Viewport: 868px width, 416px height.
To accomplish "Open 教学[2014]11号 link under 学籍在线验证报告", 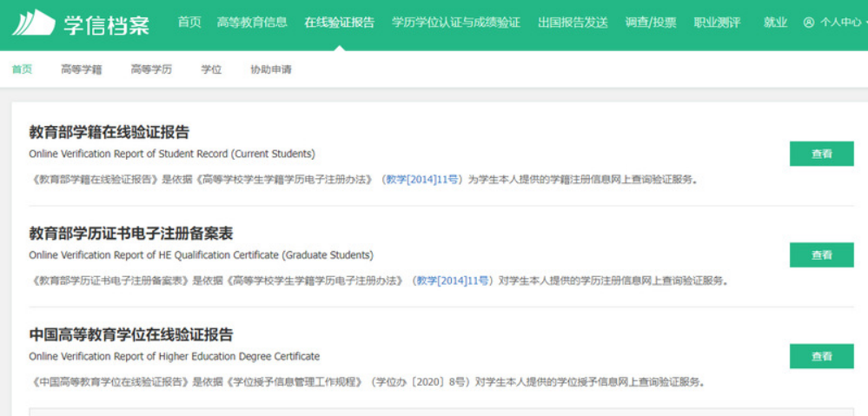I will tap(421, 180).
